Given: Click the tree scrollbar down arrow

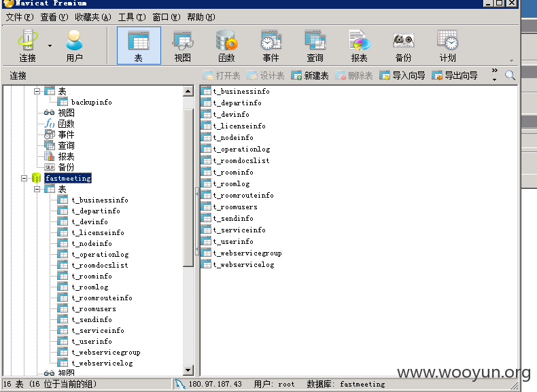Looking at the screenshot, I should coord(188,370).
